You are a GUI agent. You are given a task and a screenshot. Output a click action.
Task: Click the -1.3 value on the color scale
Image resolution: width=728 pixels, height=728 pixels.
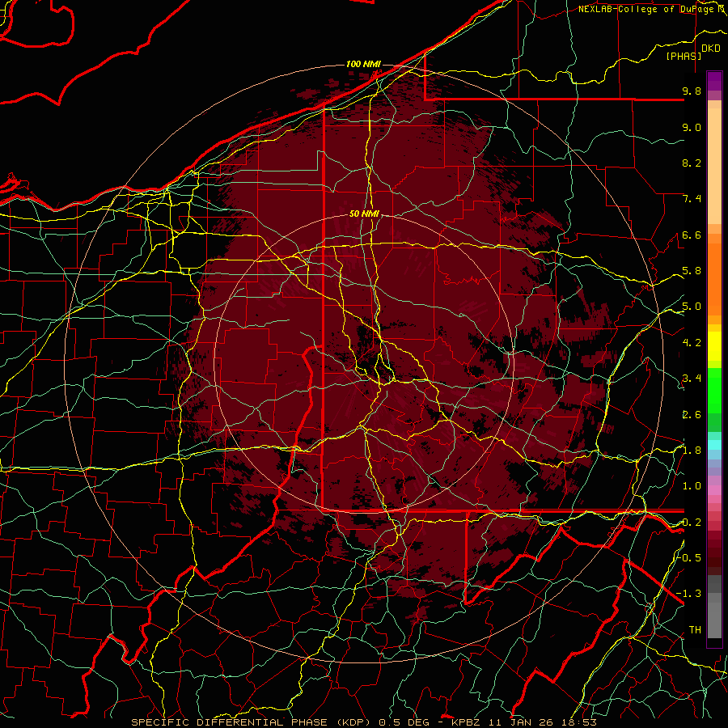coord(689,594)
